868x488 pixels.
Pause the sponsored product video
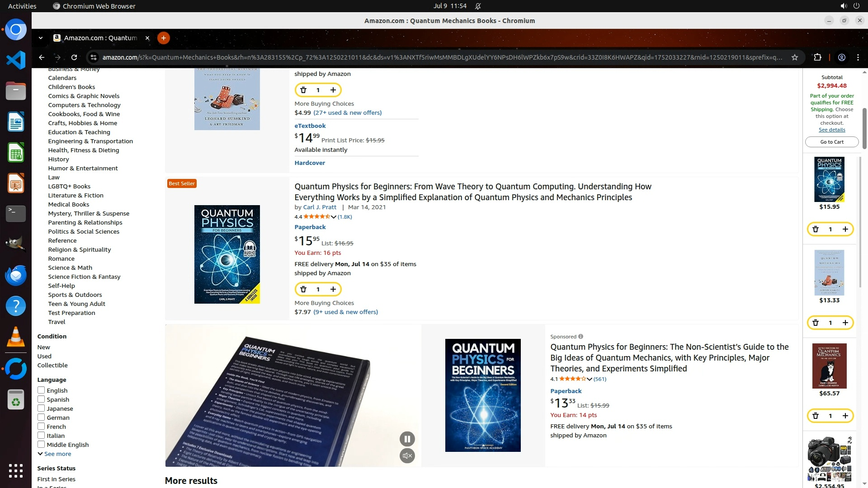pos(407,439)
